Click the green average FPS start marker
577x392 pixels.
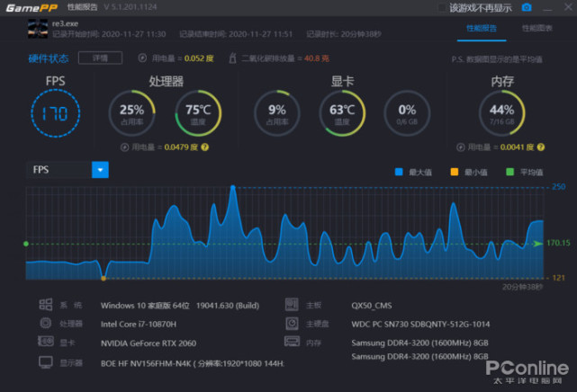click(26, 244)
